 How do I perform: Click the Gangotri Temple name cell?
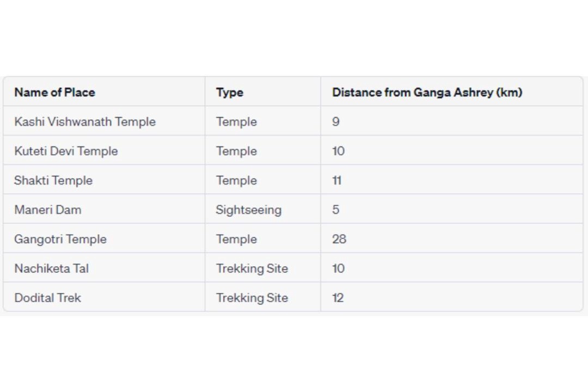[x=60, y=240]
